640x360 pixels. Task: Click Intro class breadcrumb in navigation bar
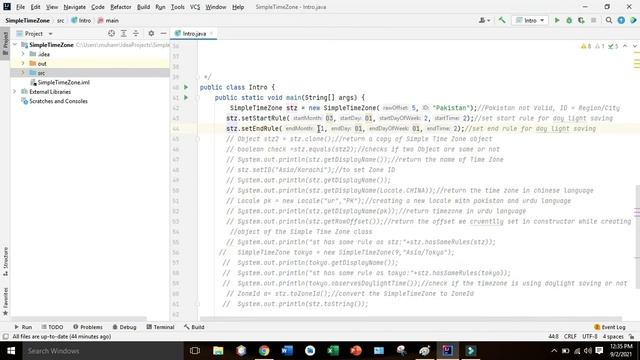(x=81, y=20)
